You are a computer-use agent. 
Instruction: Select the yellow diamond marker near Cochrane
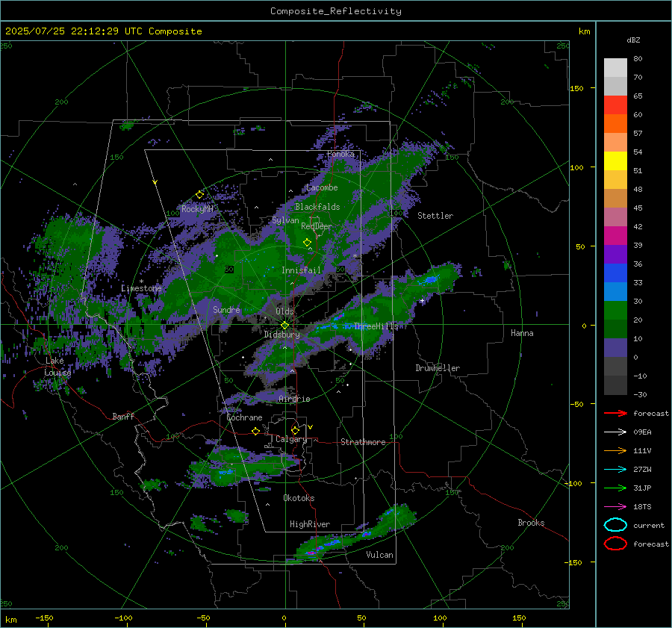pyautogui.click(x=256, y=432)
